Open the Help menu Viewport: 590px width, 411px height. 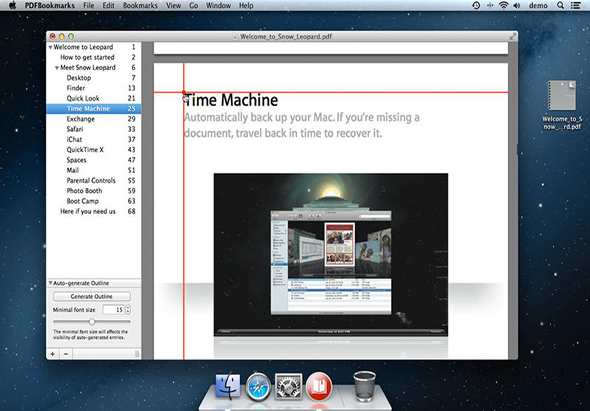click(x=246, y=5)
